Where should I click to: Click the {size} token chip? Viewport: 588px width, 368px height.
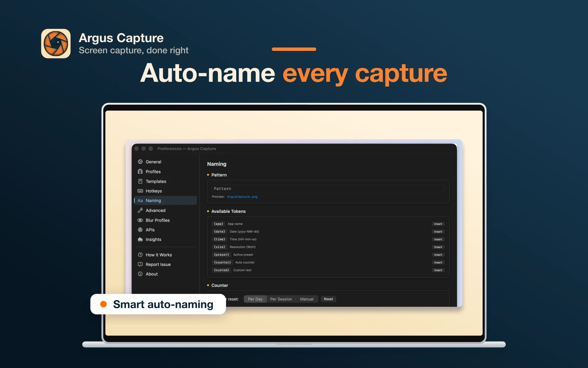[x=219, y=247]
